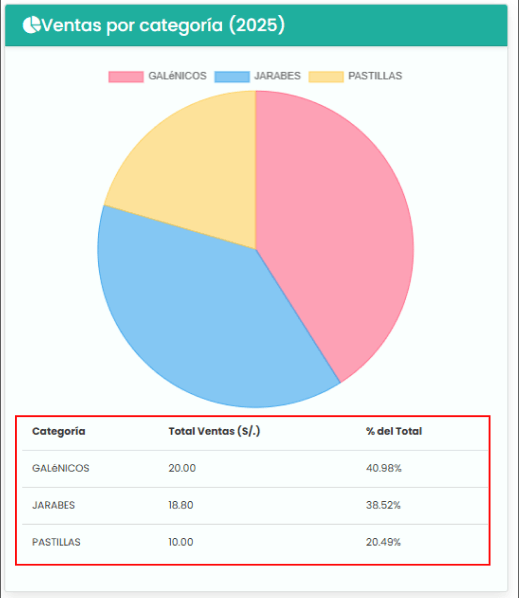The image size is (519, 598).
Task: Click the 38.52% percentage cell
Action: click(x=383, y=505)
